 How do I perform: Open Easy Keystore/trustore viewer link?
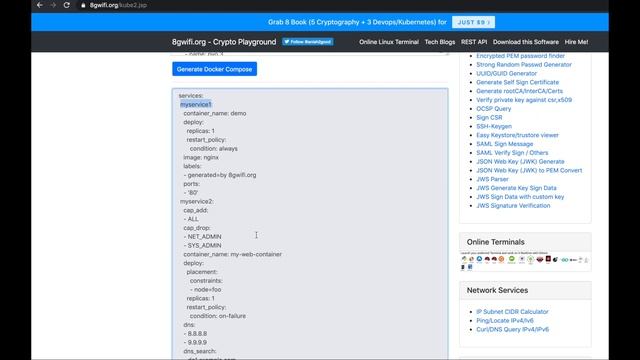click(517, 135)
